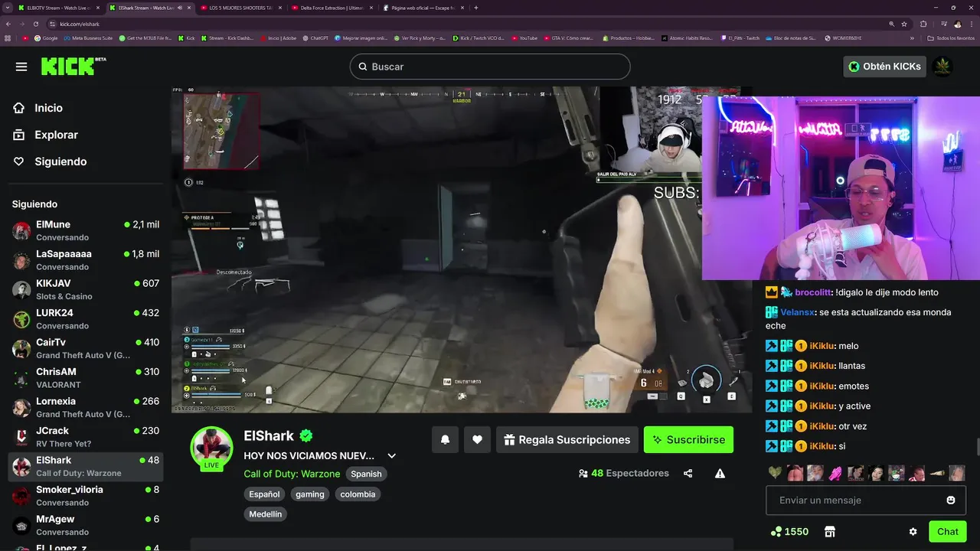Click the Obtén KICKs button
The image size is (980, 551).
[884, 67]
